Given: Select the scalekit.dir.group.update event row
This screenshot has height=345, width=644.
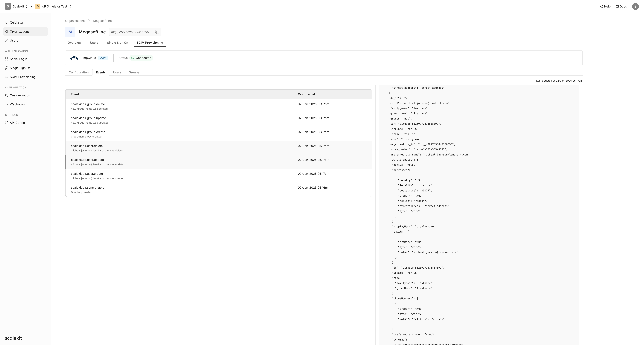Looking at the screenshot, I should pos(219,120).
